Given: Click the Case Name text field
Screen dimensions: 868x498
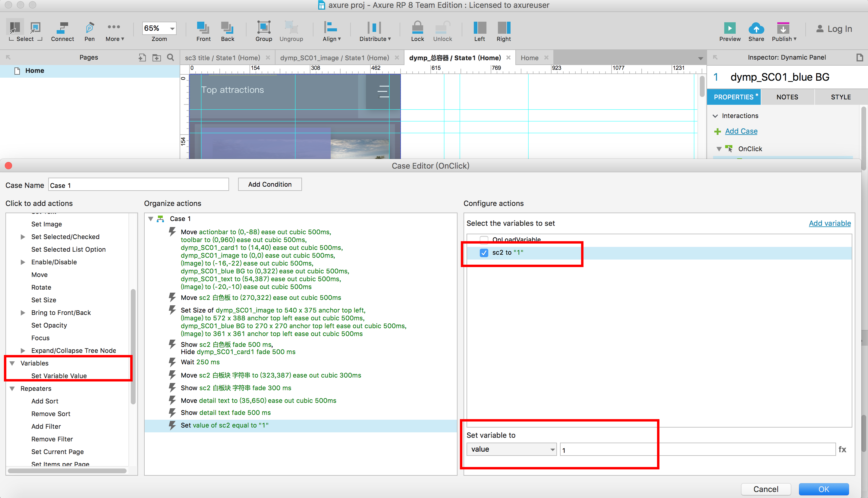Looking at the screenshot, I should click(138, 185).
